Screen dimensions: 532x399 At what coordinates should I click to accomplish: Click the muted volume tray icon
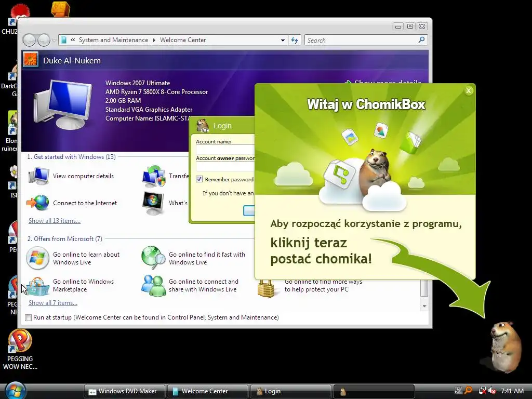tap(493, 391)
